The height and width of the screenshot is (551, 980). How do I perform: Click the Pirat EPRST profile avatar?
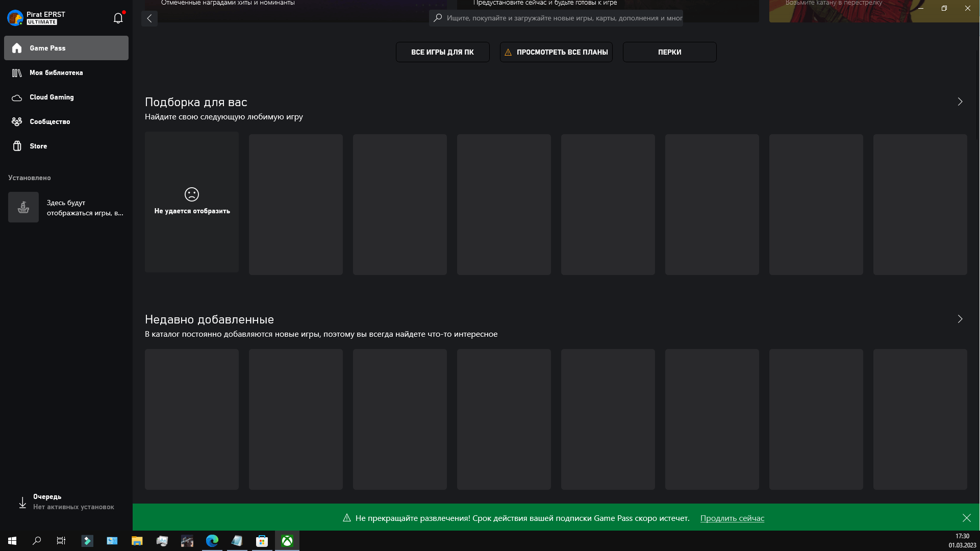point(15,18)
